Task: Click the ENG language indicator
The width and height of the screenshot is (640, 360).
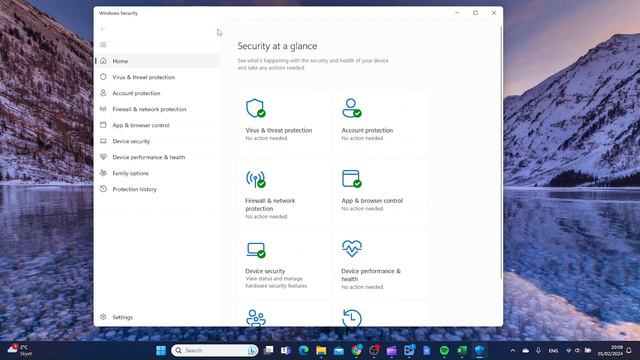Action: tap(553, 351)
